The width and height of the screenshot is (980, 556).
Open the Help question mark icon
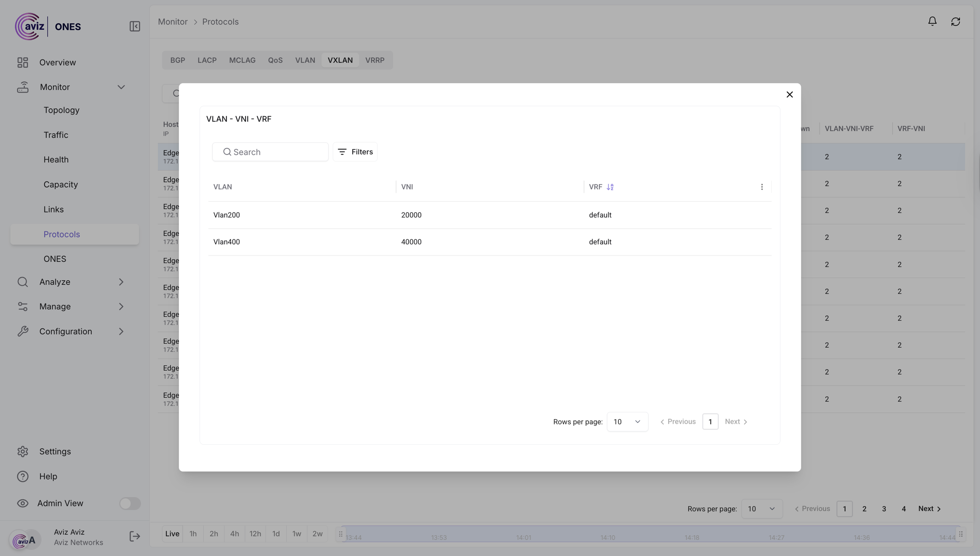pyautogui.click(x=23, y=477)
